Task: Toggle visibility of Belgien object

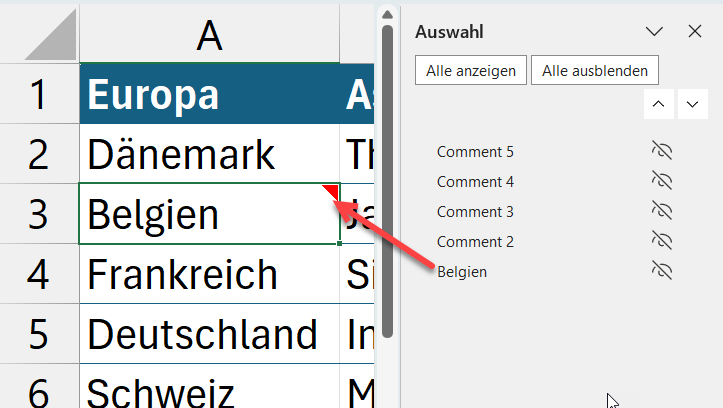Action: pyautogui.click(x=662, y=270)
